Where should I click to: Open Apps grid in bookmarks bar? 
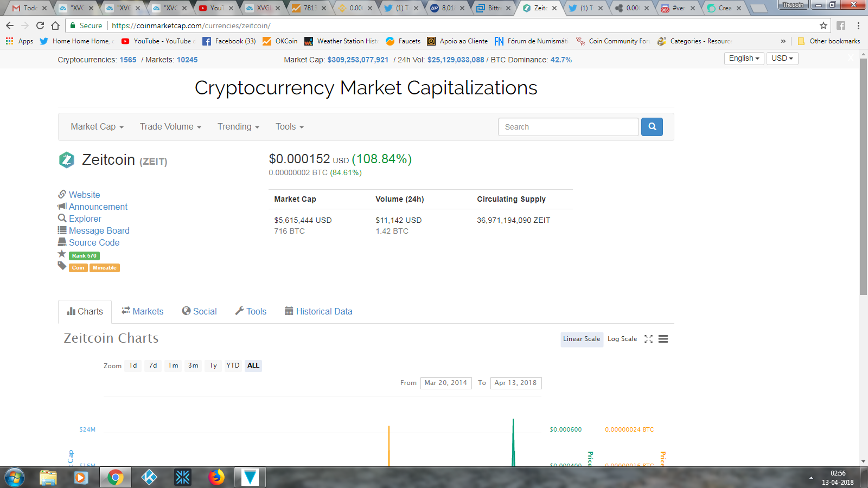pos(19,41)
